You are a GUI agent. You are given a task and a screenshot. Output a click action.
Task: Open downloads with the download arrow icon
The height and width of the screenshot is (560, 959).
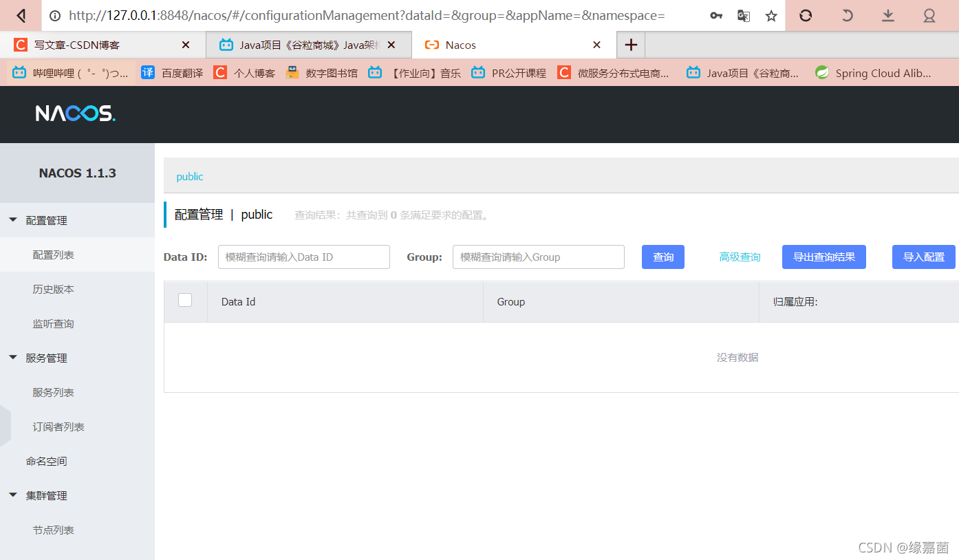(x=887, y=15)
